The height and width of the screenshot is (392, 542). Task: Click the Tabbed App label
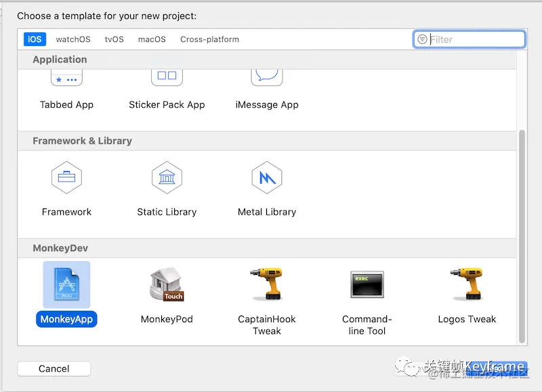(x=66, y=105)
